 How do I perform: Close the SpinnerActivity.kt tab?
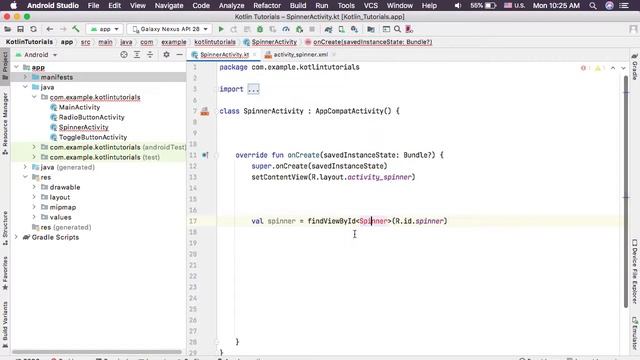(x=254, y=55)
